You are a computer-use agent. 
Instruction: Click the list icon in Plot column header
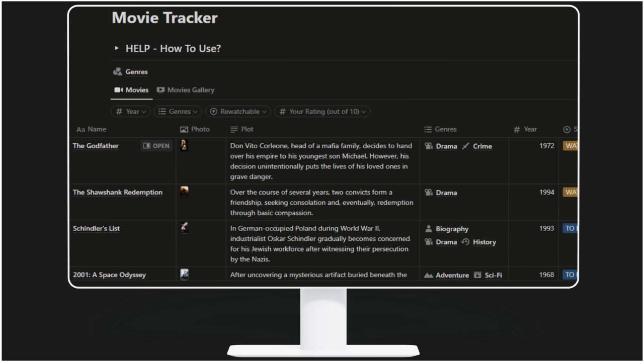pyautogui.click(x=233, y=129)
